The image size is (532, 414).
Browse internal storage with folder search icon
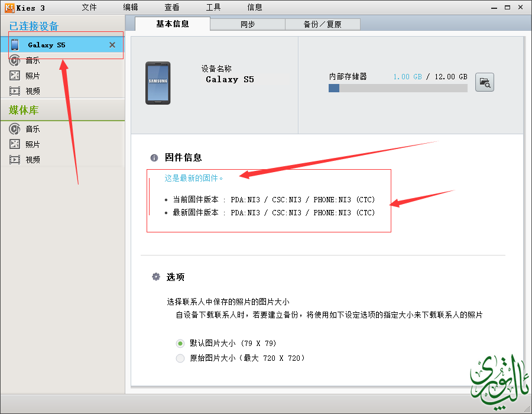[x=485, y=82]
